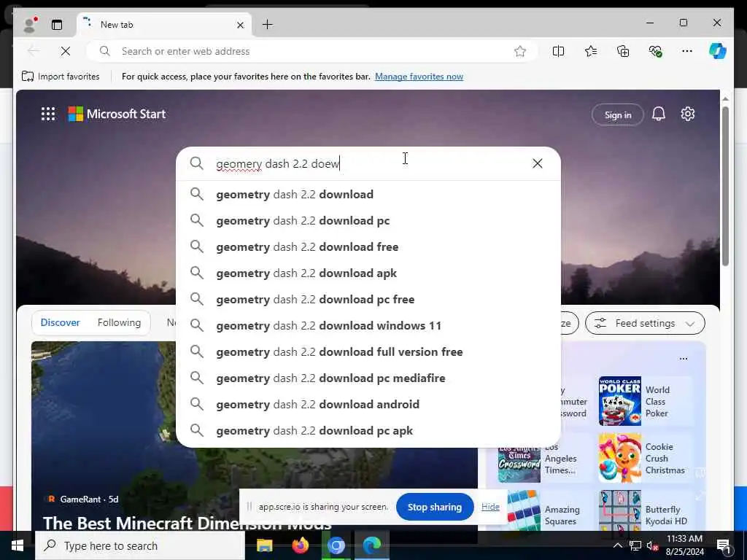Open File Explorer from taskbar
The image size is (747, 560).
pyautogui.click(x=264, y=545)
